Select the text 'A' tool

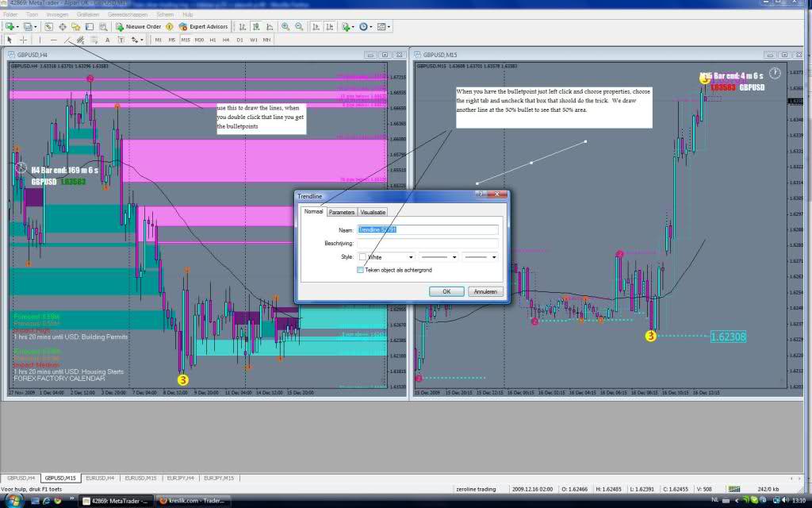(x=107, y=40)
